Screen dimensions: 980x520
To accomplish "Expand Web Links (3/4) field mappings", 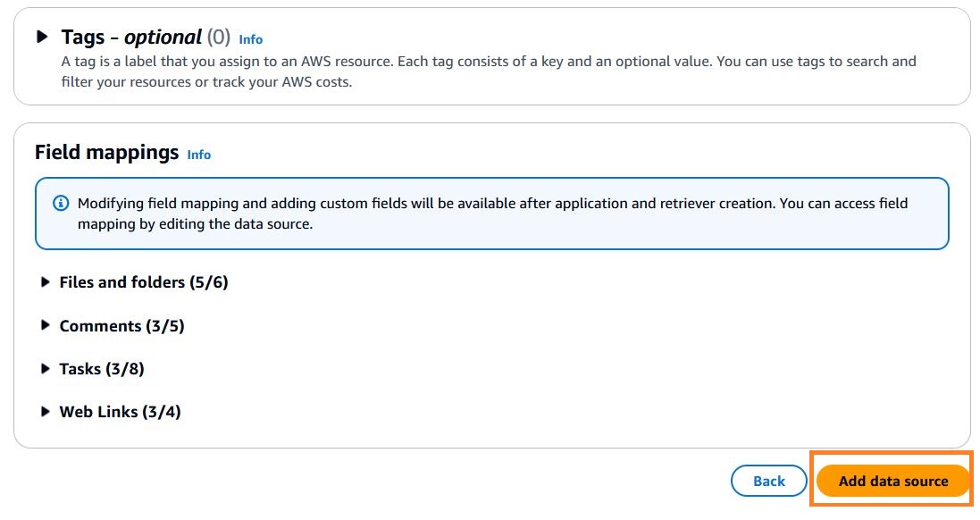I will click(45, 411).
